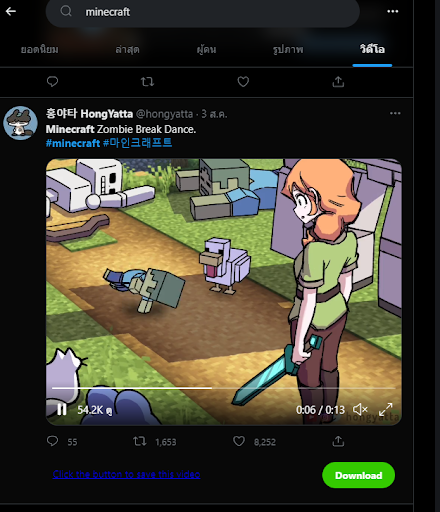Viewport: 440px width, 512px height.
Task: Click the video progress bar
Action: [223, 388]
